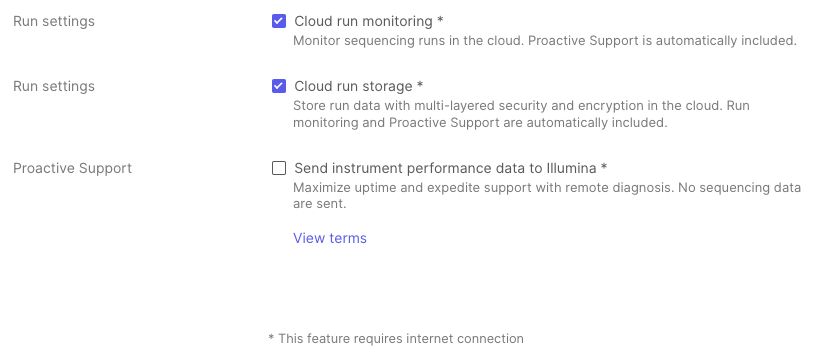The height and width of the screenshot is (361, 825).
Task: Click the asterisk after the word Illumina
Action: (x=604, y=166)
